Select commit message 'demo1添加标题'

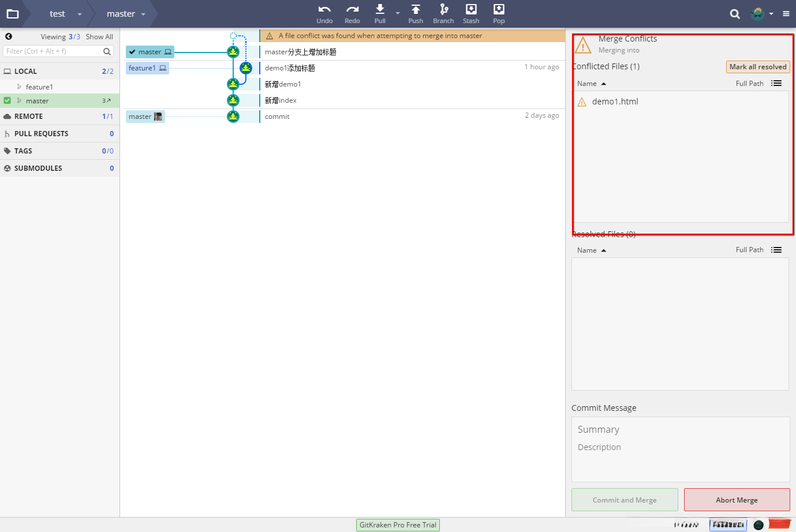coord(290,68)
